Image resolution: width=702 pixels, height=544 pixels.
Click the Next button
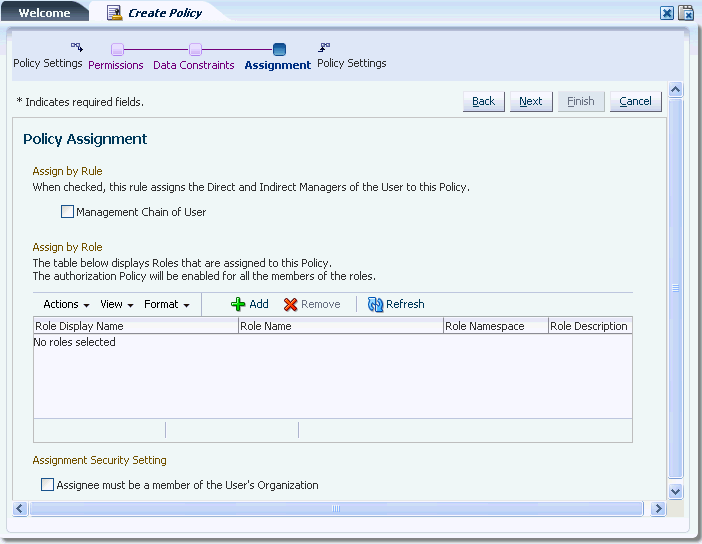point(531,102)
